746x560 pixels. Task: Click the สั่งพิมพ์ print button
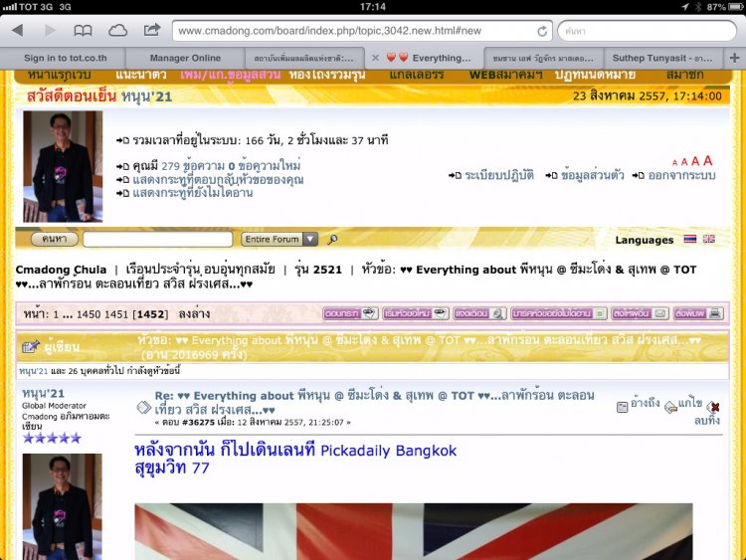pos(699,313)
